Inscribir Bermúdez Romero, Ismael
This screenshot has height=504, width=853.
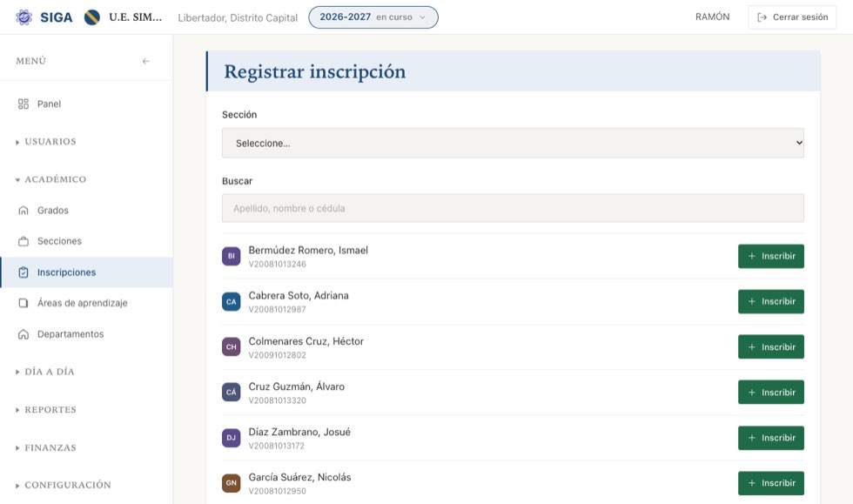(771, 257)
